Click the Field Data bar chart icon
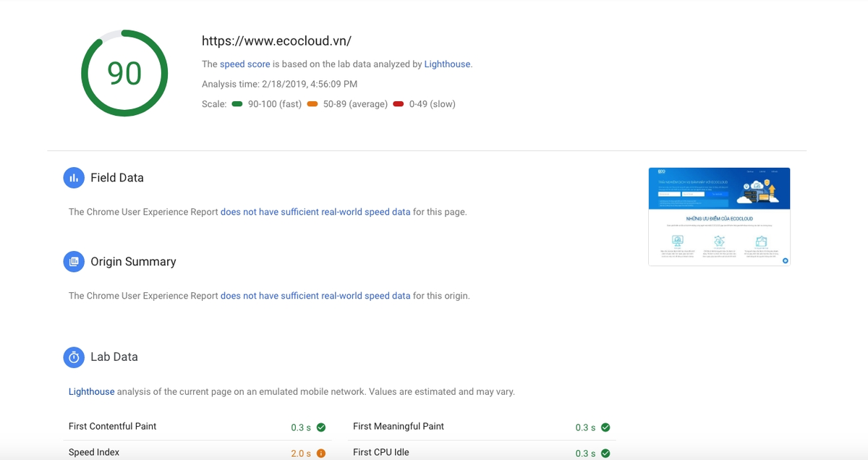Image resolution: width=868 pixels, height=460 pixels. pyautogui.click(x=74, y=178)
